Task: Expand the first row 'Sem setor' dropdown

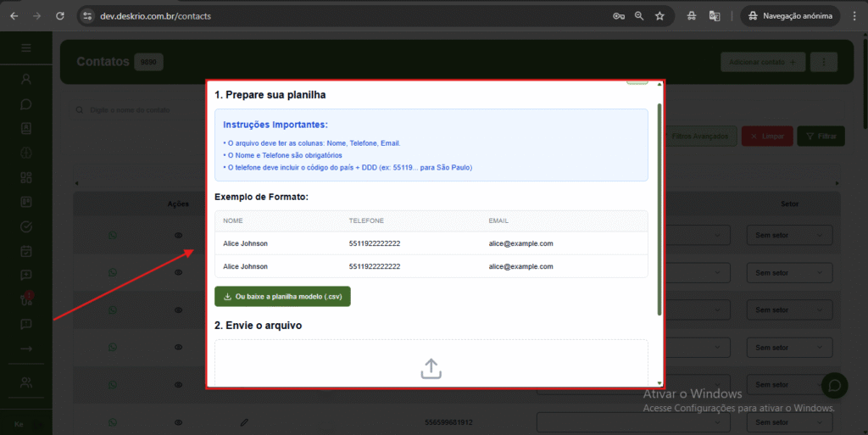Action: tap(789, 235)
